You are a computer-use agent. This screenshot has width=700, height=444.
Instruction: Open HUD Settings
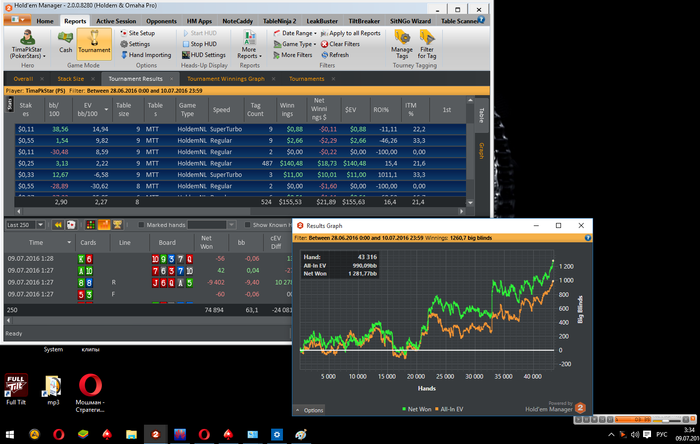pyautogui.click(x=204, y=55)
